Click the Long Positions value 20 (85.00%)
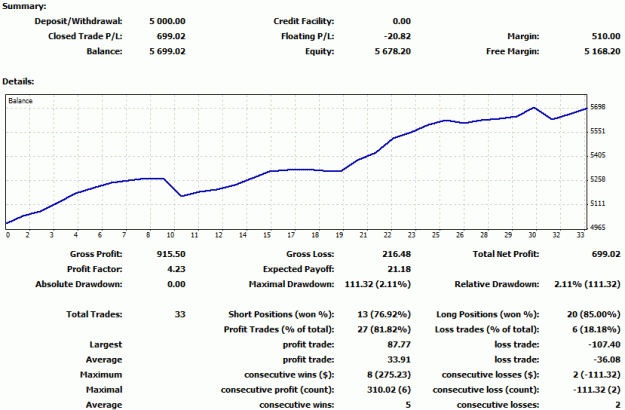625x410 pixels. (x=594, y=314)
